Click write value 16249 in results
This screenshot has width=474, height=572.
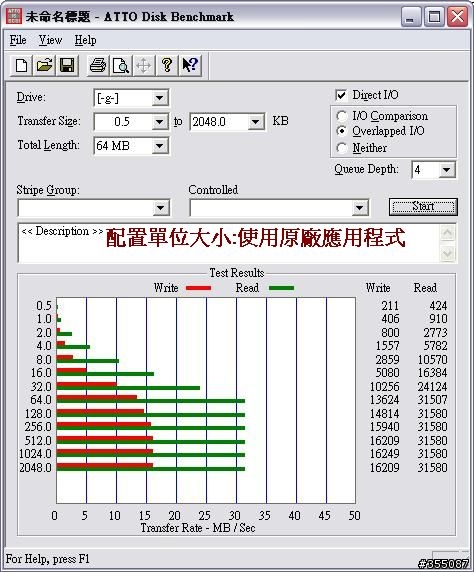point(385,454)
